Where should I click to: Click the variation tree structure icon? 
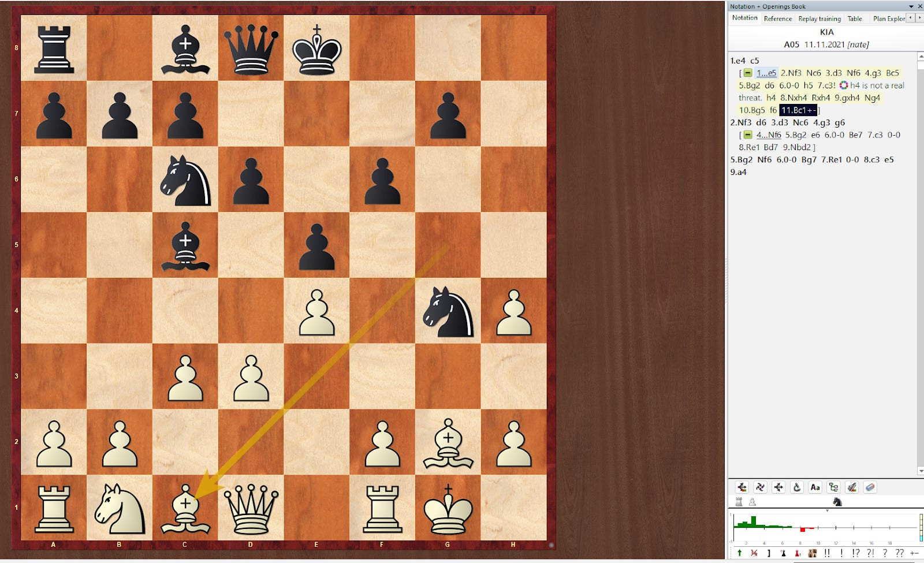coord(833,487)
